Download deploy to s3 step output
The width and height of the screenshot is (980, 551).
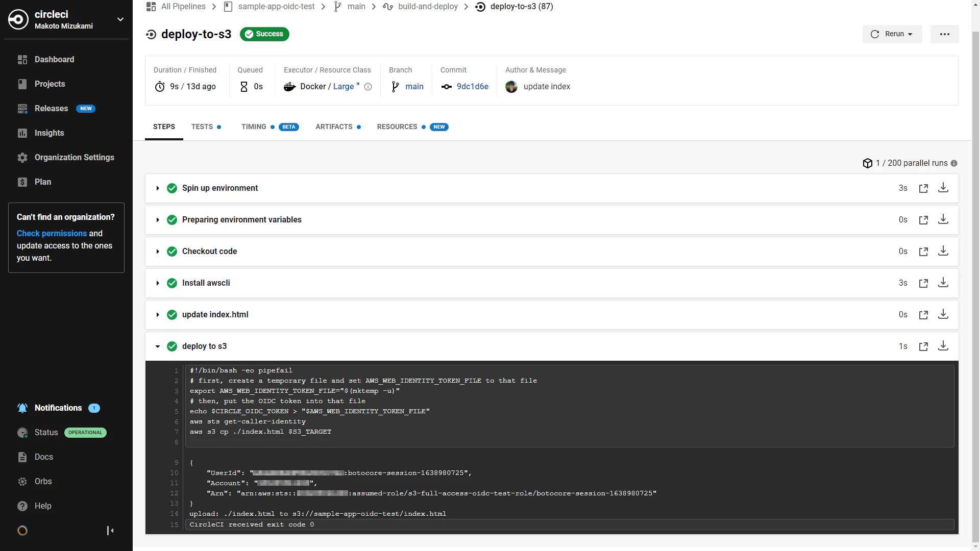943,346
